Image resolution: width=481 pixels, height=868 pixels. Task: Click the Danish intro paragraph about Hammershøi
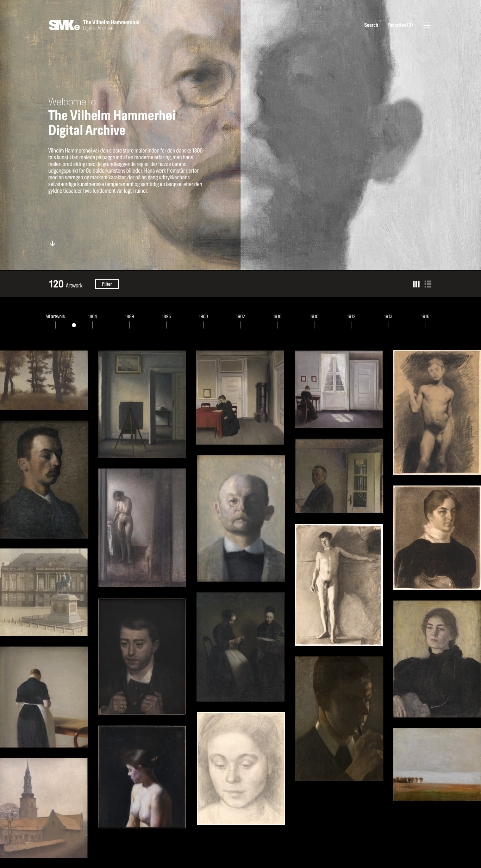tap(126, 170)
